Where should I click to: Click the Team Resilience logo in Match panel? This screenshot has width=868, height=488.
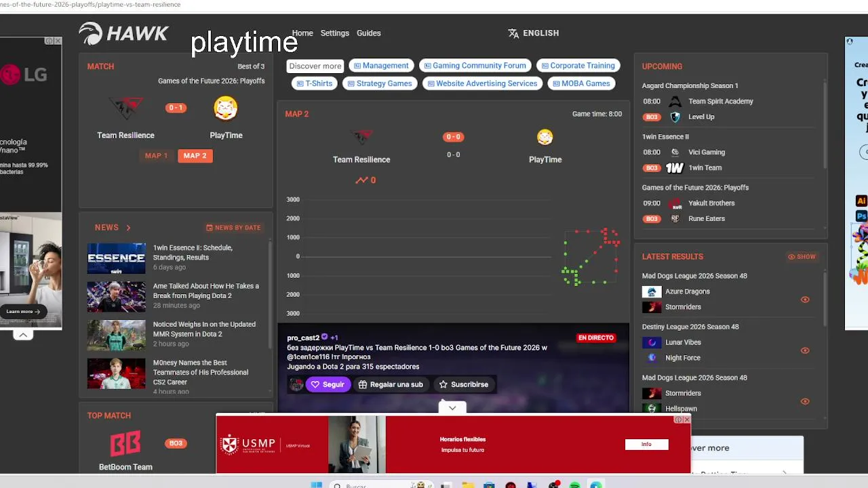(126, 108)
